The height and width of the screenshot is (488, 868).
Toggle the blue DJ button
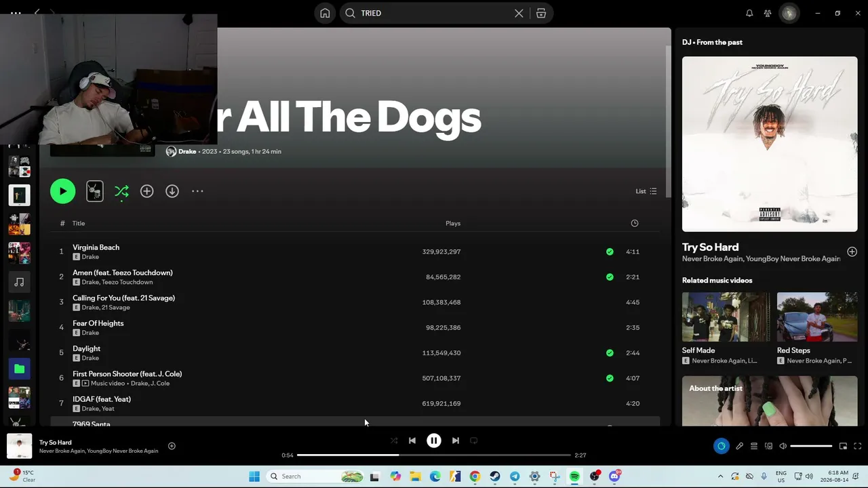click(721, 446)
